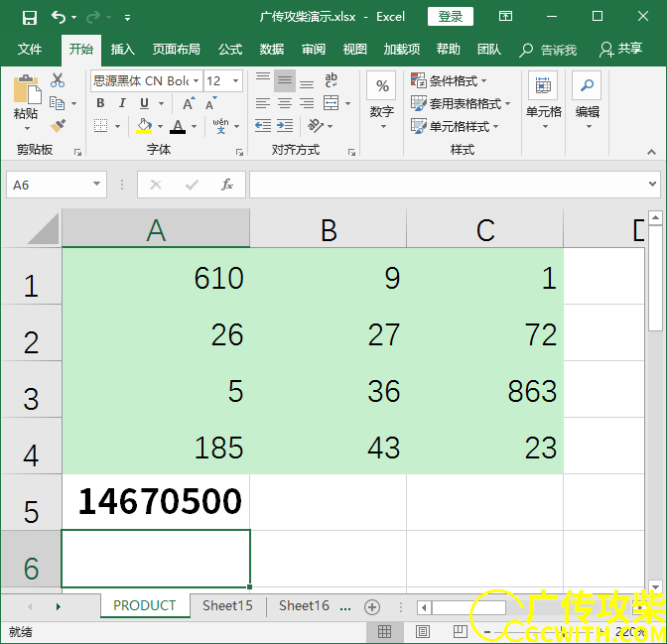Open the font name dropdown

[196, 80]
